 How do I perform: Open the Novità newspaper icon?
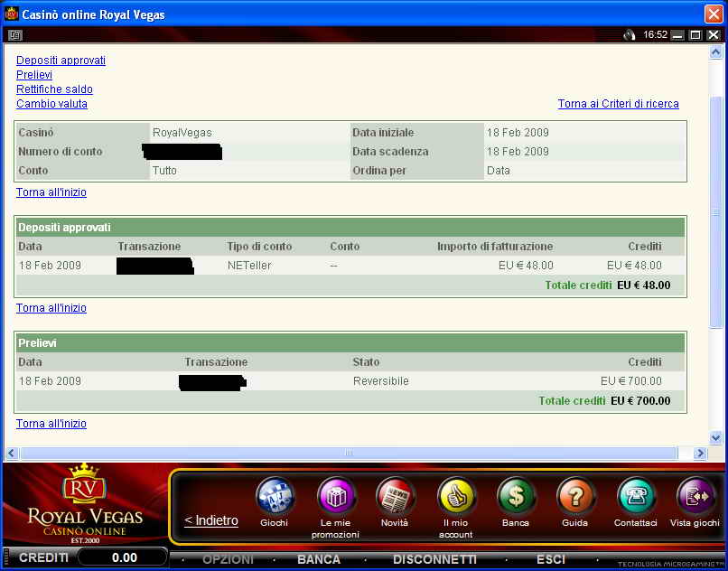coord(395,496)
